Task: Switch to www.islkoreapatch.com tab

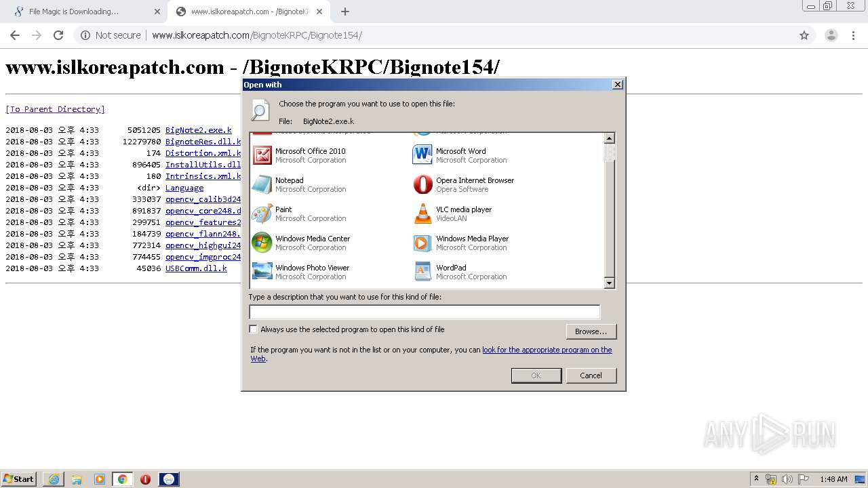Action: click(250, 12)
